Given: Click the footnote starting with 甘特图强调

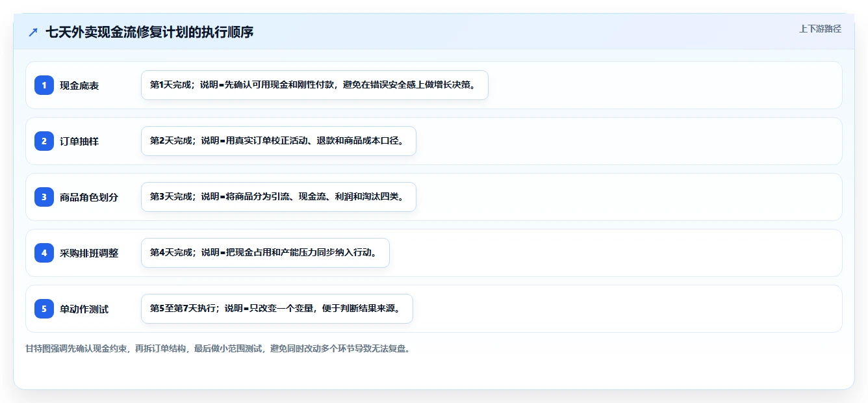Looking at the screenshot, I should coord(218,348).
